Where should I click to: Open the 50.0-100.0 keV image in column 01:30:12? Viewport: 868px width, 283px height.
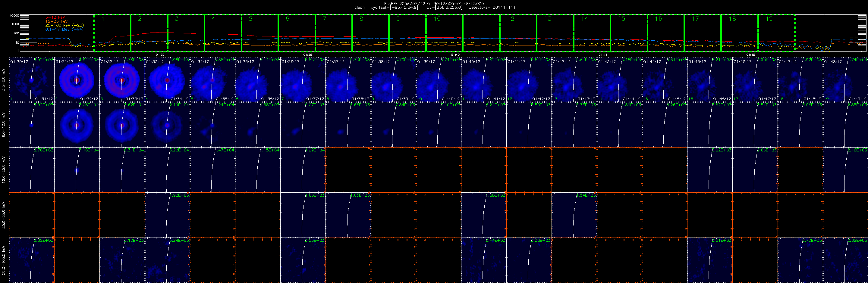coord(32,260)
